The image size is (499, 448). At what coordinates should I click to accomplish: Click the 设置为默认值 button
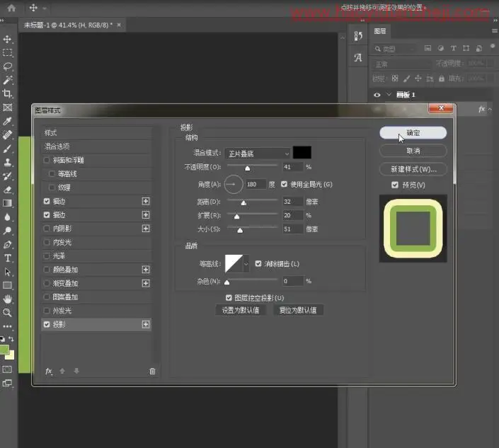point(241,310)
